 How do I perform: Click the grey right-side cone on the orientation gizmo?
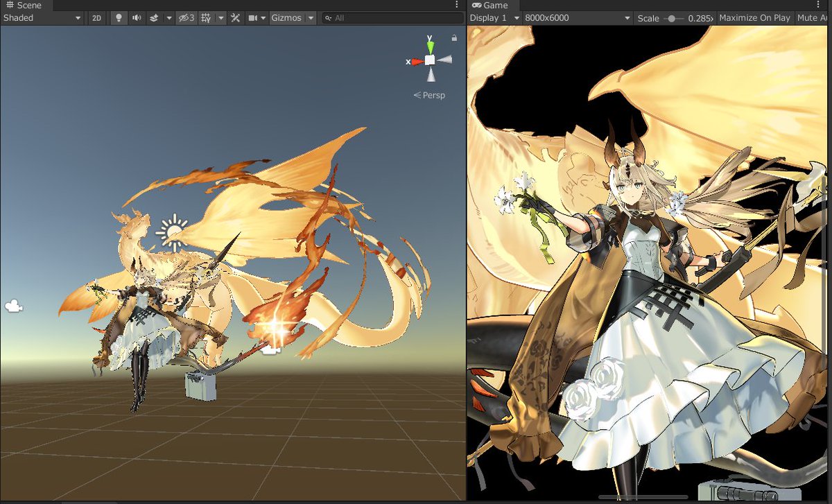[444, 60]
